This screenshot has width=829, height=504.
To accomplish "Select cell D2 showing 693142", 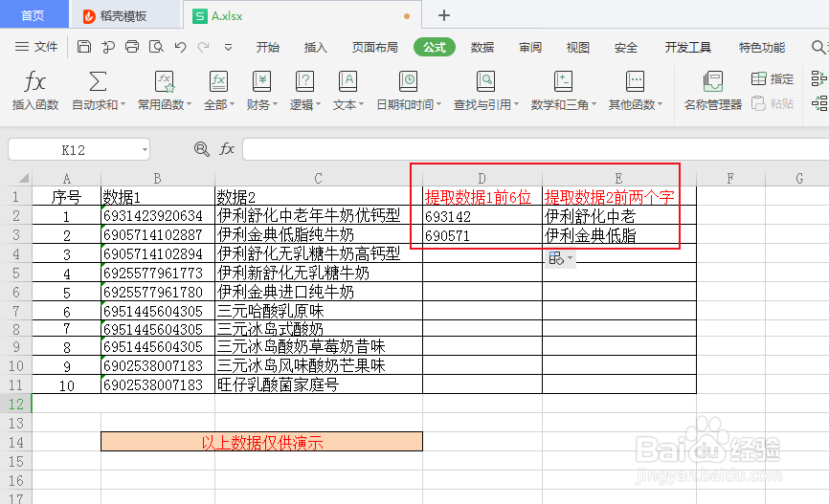I will coord(482,215).
